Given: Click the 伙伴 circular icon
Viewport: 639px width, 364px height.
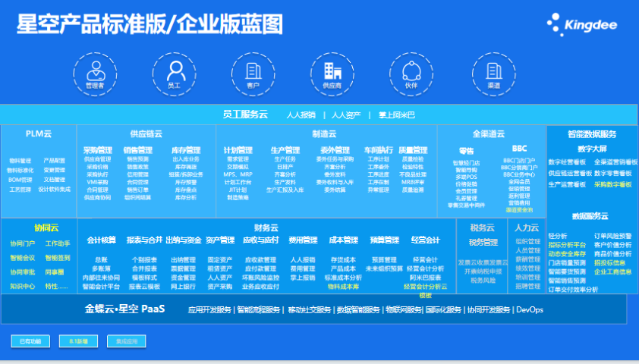Looking at the screenshot, I should (x=411, y=74).
